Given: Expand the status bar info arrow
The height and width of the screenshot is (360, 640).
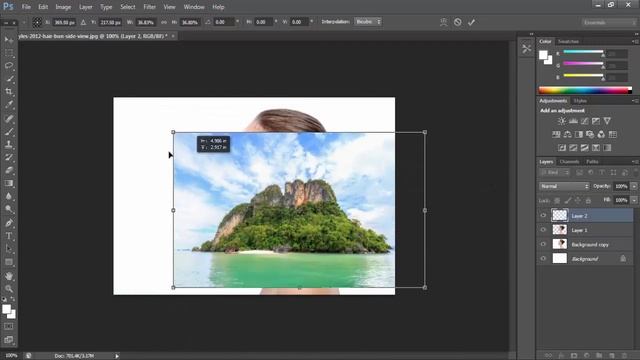Looking at the screenshot, I should click(117, 356).
